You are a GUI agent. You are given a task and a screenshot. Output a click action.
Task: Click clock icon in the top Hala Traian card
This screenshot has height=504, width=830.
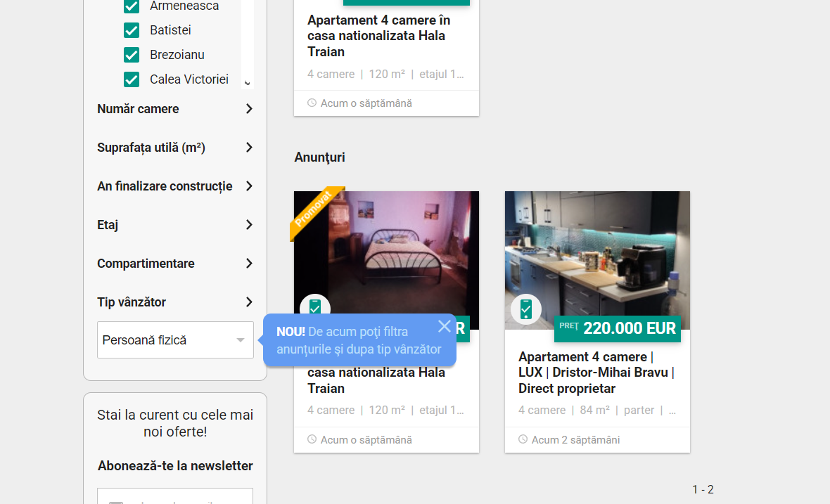pos(312,103)
